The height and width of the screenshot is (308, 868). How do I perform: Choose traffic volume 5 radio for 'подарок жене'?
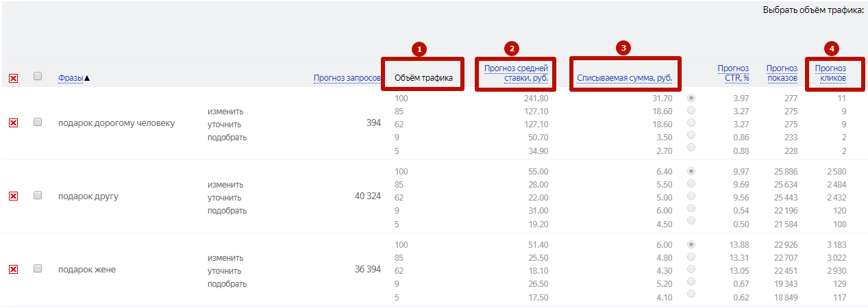pos(691,294)
